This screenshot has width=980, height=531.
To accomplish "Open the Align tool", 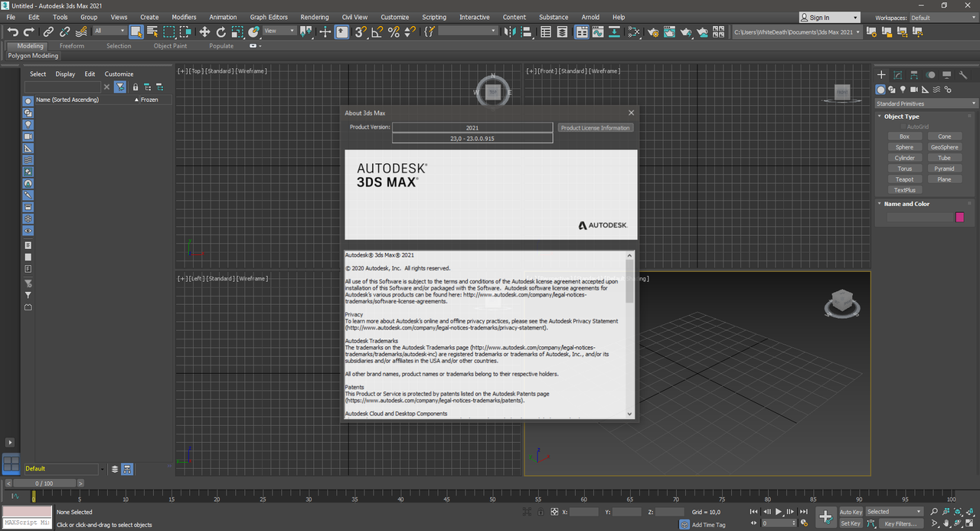I will click(527, 31).
